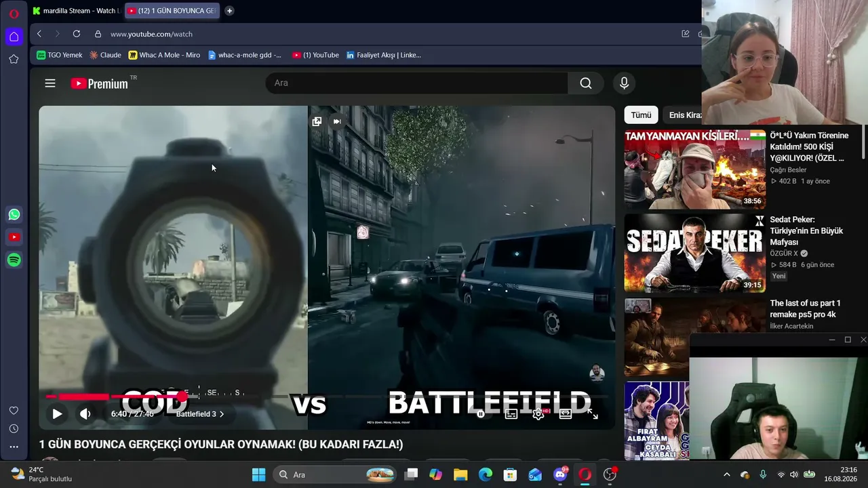This screenshot has width=868, height=488.
Task: Open the weather widget showing 24°C
Action: tap(42, 474)
